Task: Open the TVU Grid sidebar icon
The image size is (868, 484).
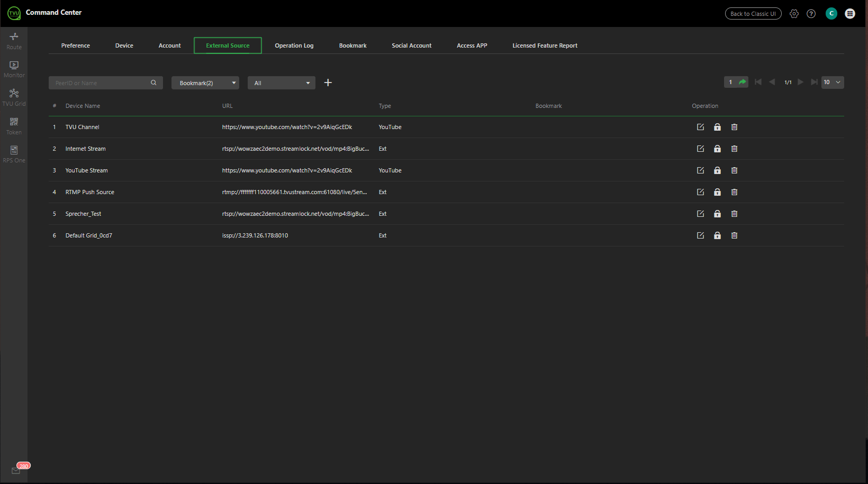Action: [14, 98]
